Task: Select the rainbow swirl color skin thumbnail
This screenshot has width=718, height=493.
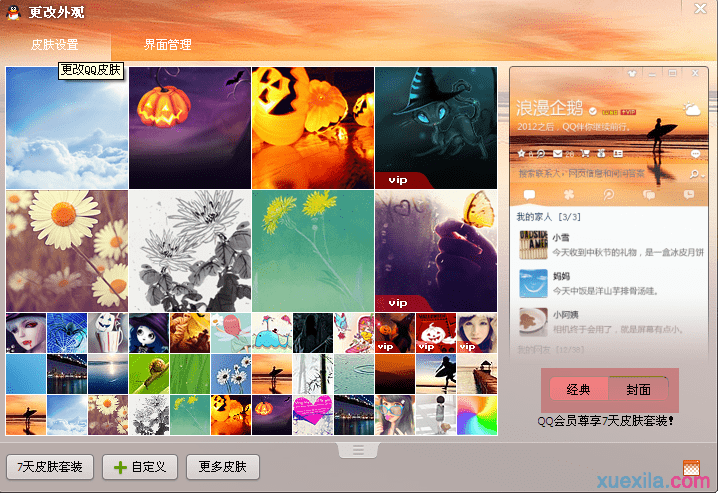Action: [477, 415]
